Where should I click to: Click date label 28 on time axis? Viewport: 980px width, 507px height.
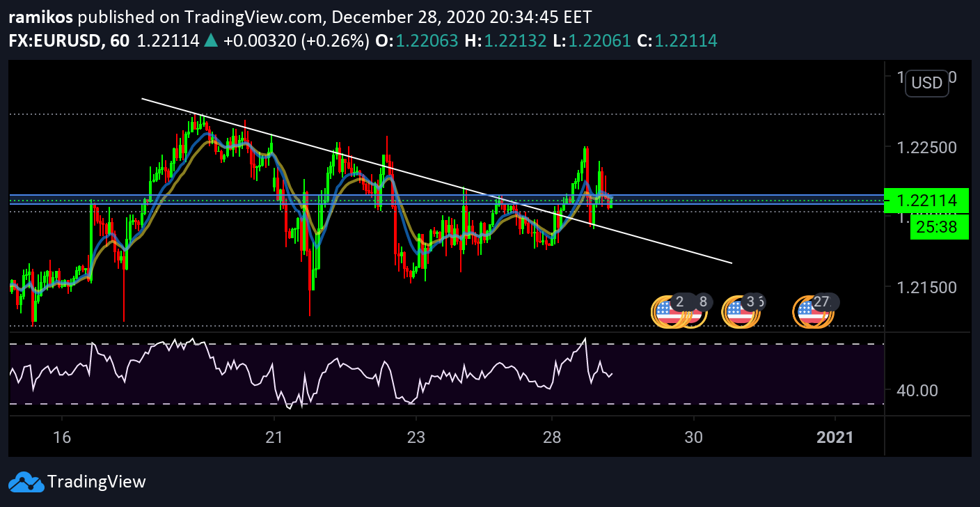point(552,437)
